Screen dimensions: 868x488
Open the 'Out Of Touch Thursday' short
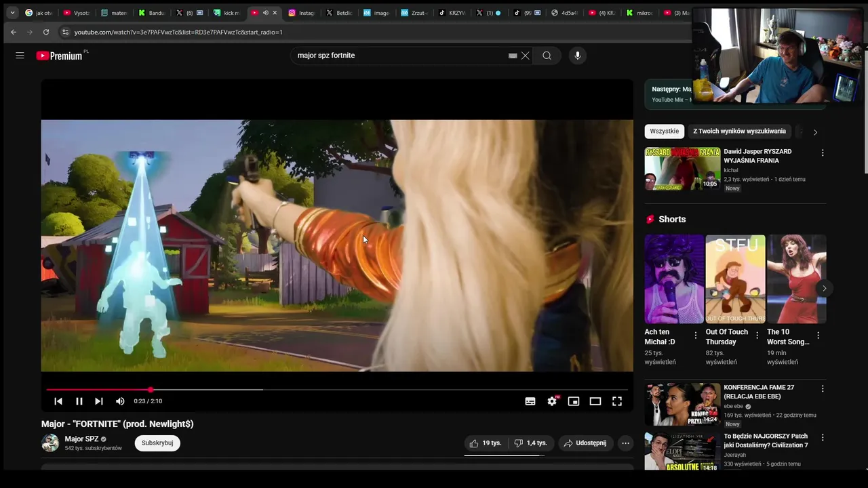click(x=735, y=279)
